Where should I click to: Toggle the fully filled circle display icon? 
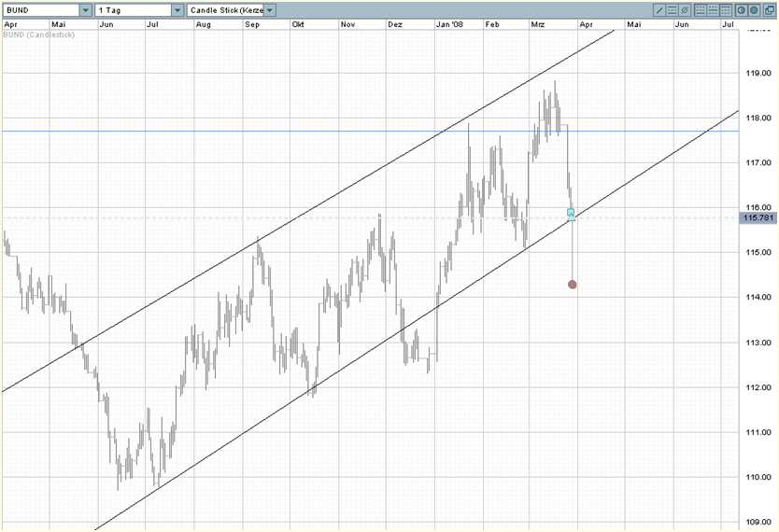coord(754,10)
